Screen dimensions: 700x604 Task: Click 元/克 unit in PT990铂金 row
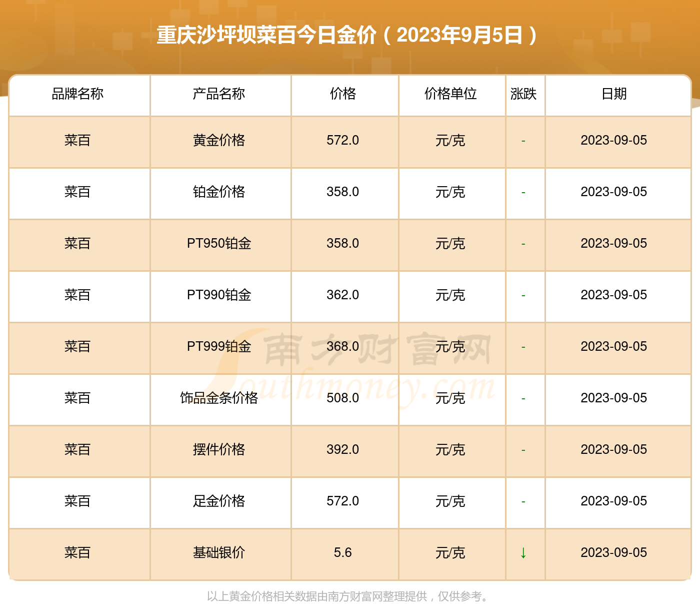coord(450,295)
